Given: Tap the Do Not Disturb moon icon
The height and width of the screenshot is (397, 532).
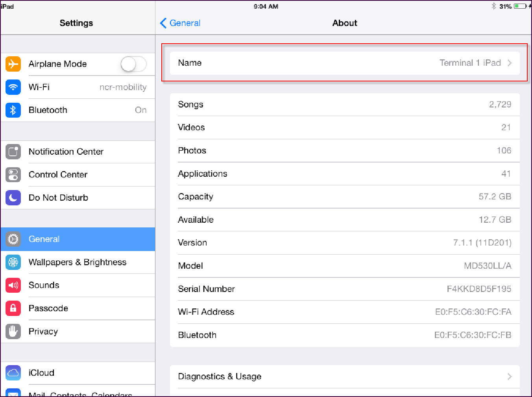Looking at the screenshot, I should click(x=13, y=198).
